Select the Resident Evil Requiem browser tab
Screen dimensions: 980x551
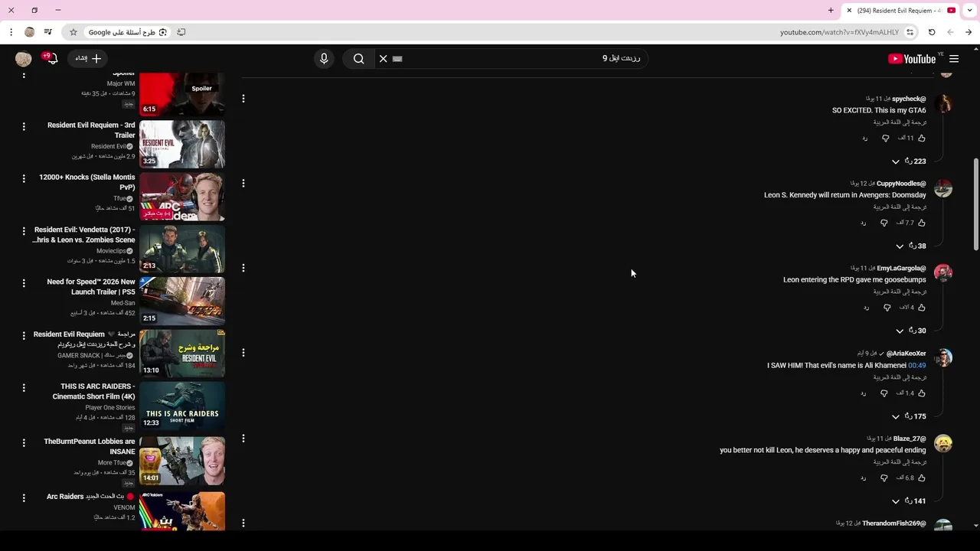900,11
